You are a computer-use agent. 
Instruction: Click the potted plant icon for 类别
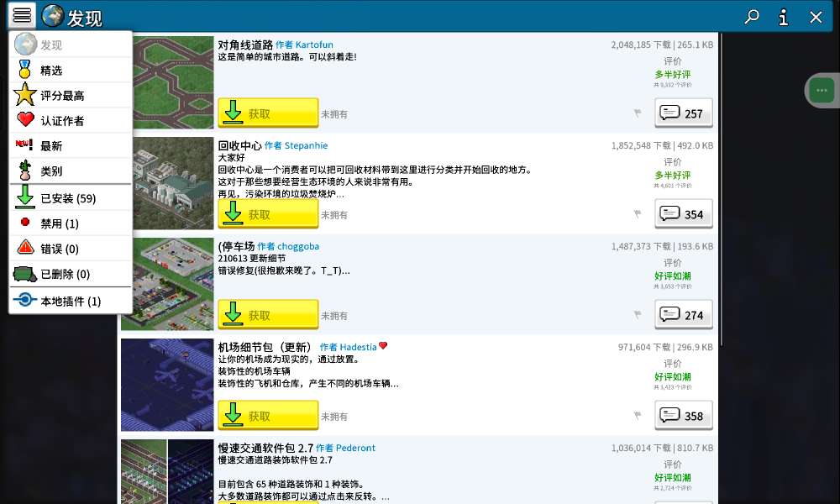pyautogui.click(x=24, y=171)
